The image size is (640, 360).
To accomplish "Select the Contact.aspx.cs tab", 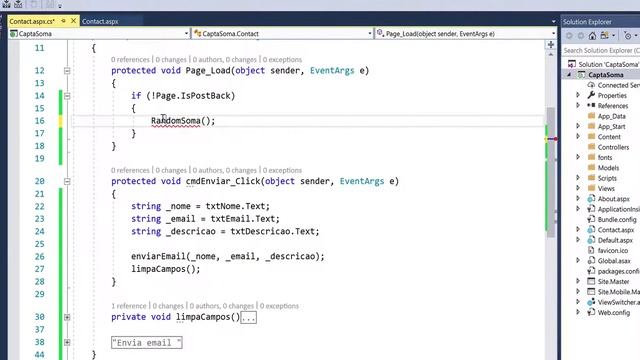I will 32,21.
